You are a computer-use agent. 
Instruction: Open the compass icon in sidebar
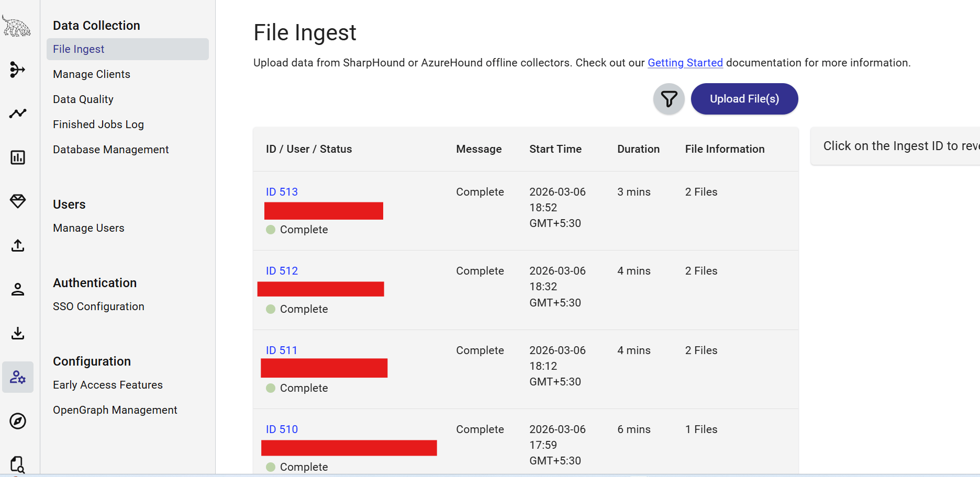coord(18,421)
